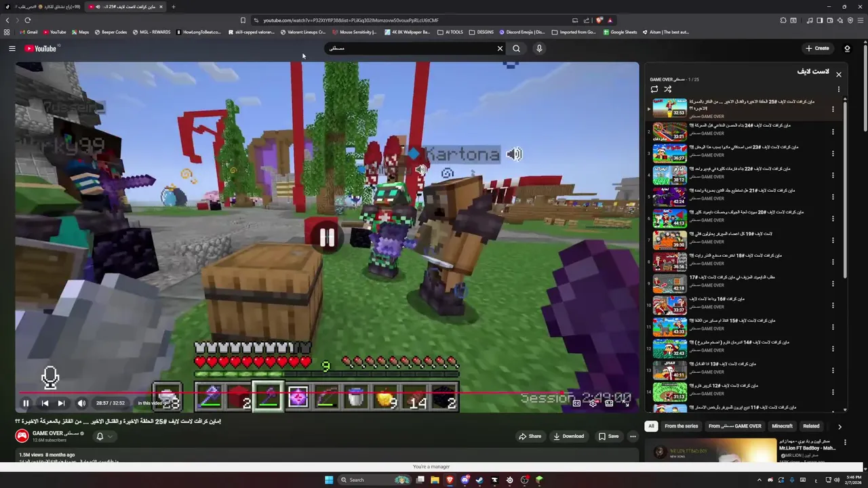
Task: Open options for playlist video #25
Action: 833,108
